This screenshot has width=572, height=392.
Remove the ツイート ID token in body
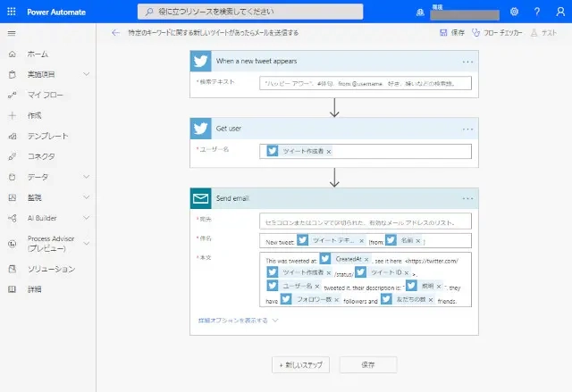point(407,273)
